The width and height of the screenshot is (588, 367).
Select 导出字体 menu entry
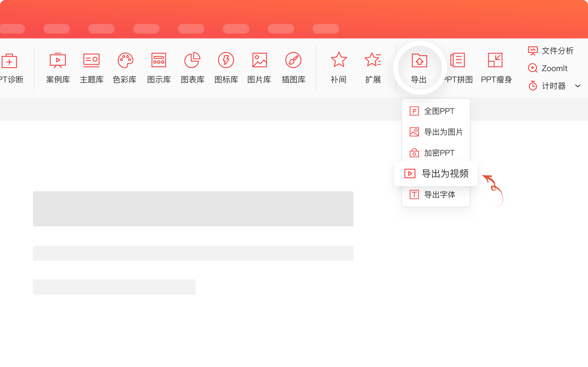pyautogui.click(x=436, y=195)
